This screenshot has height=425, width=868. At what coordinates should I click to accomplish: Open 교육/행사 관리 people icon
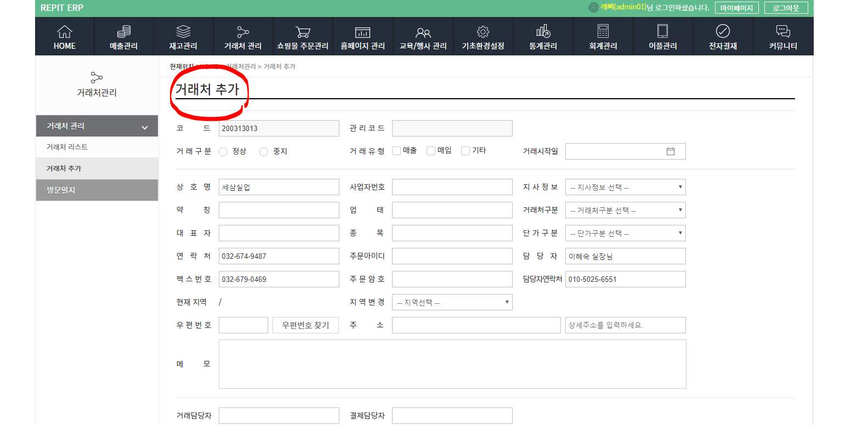coord(423,32)
